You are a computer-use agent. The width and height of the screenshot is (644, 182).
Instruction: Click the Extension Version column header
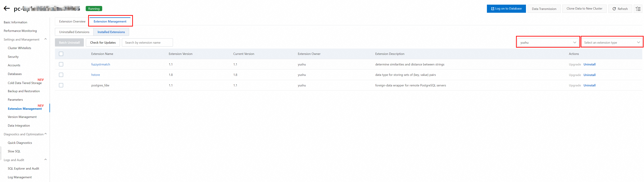click(180, 54)
